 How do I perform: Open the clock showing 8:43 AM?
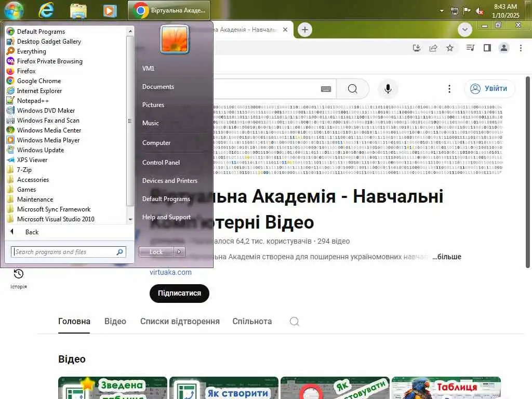tap(506, 11)
